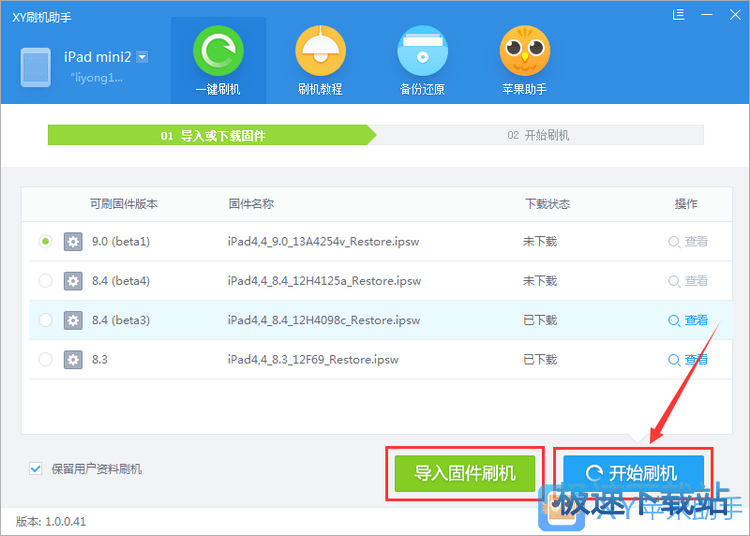Open the 一键刷机 one-click flash tab
The width and height of the screenshot is (750, 536).
[218, 60]
